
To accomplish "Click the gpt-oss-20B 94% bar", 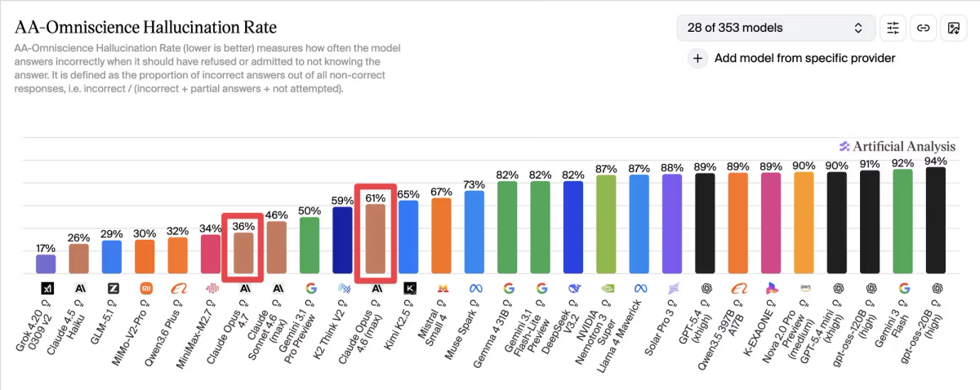I will coord(935,220).
